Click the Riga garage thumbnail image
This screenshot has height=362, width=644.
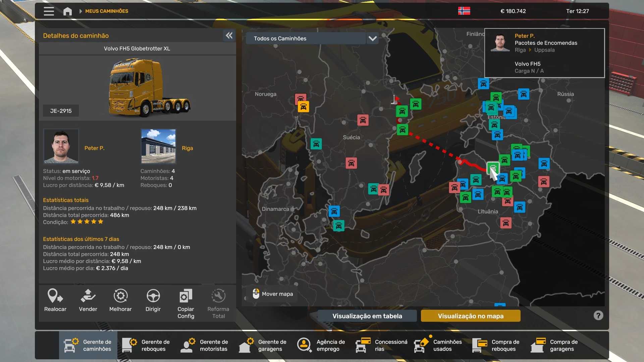click(x=158, y=146)
